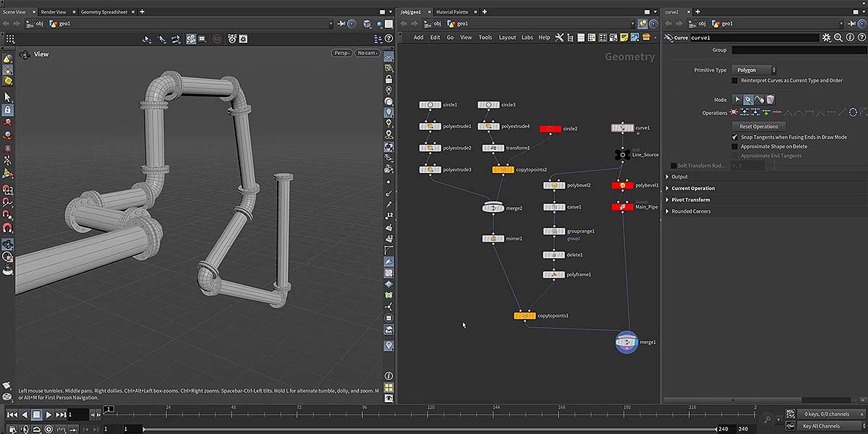Click the render region camera icon in viewport toolbar
Viewport: 868px width, 434px height.
191,38
